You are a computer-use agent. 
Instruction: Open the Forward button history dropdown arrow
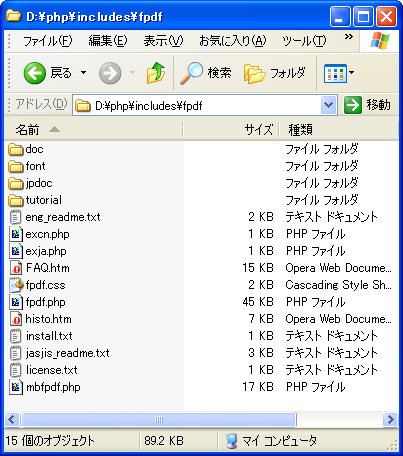[132, 72]
